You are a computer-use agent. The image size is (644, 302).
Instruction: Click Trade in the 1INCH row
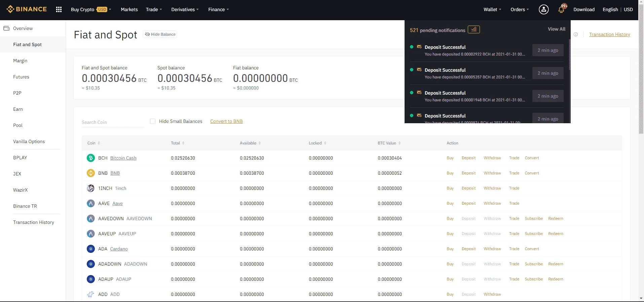click(x=514, y=188)
